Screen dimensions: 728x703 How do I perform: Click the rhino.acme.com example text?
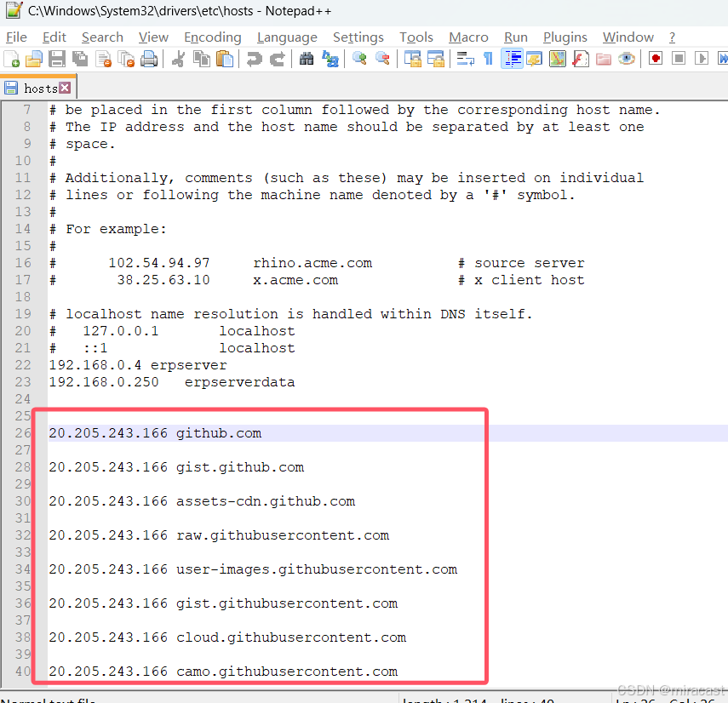tap(312, 263)
